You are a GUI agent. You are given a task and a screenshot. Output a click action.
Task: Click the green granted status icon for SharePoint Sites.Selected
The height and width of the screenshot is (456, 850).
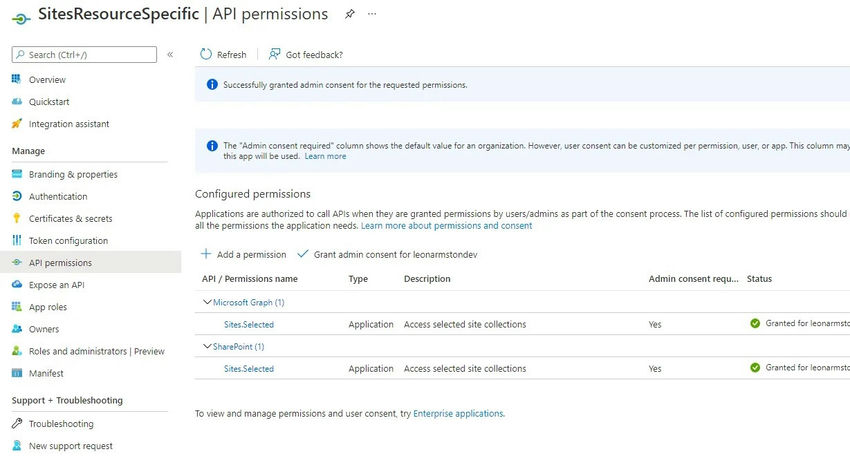(x=755, y=368)
